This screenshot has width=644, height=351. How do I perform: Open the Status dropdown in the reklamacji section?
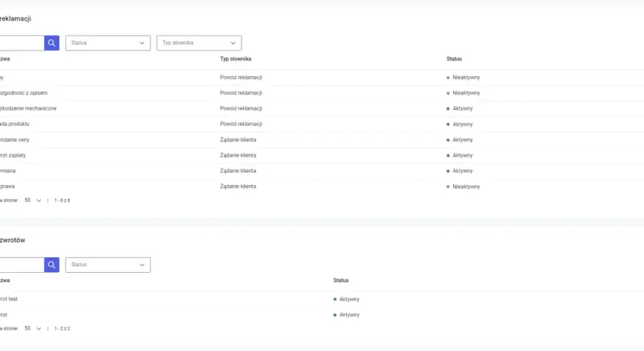(x=108, y=42)
